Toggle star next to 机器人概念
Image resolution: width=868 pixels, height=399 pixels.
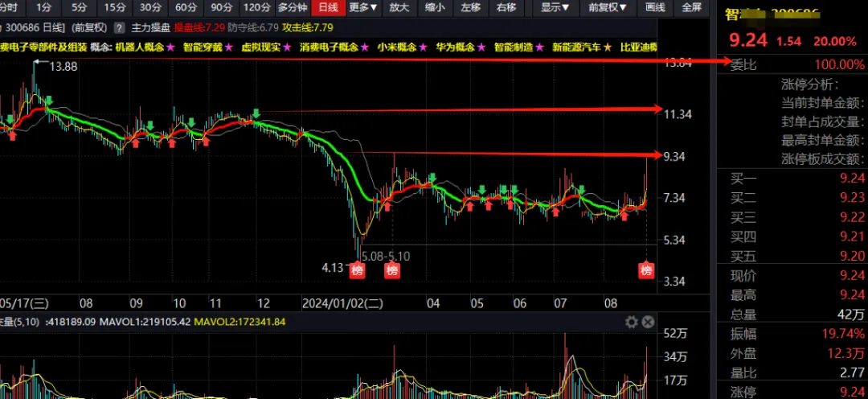click(x=171, y=47)
